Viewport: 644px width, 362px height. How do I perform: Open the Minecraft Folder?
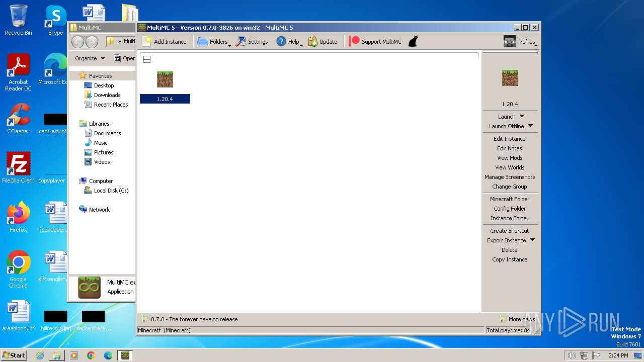point(510,199)
